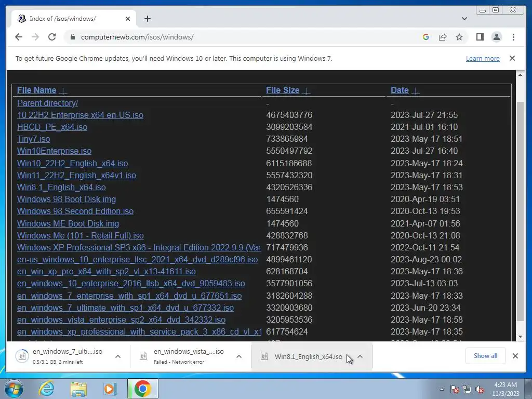532x399 pixels.
Task: Close the downloads shelf
Action: (515, 356)
